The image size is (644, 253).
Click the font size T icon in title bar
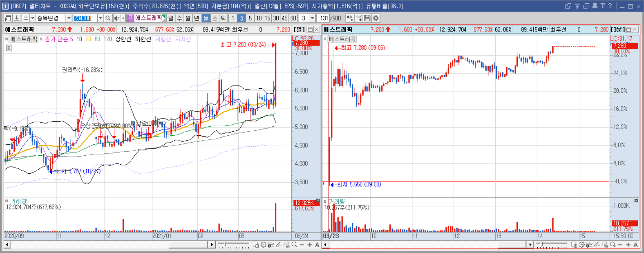[x=603, y=6]
